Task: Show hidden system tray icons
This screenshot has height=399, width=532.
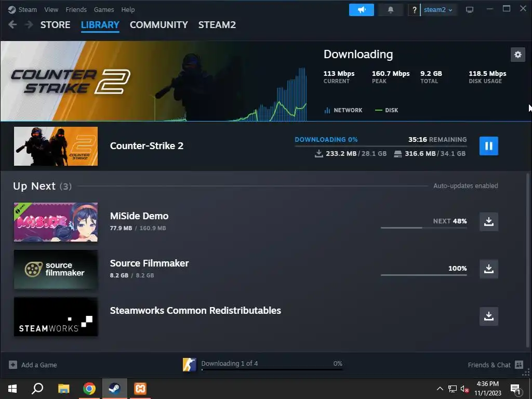Action: coord(440,389)
